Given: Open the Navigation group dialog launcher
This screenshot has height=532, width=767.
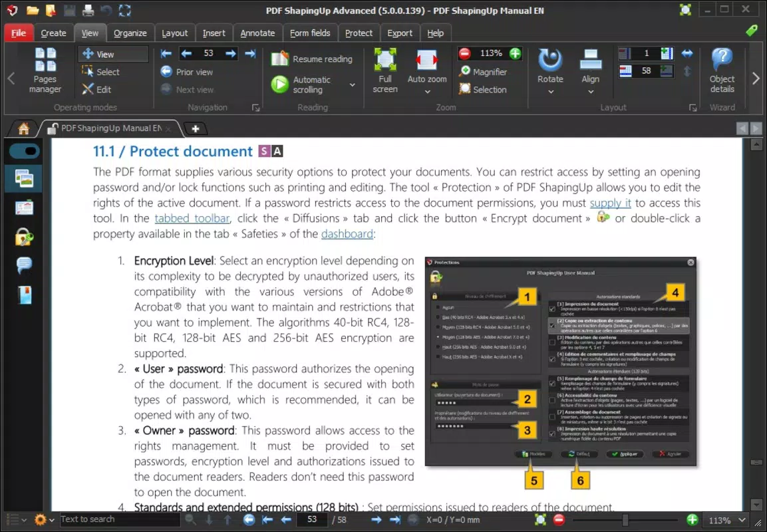Looking at the screenshot, I should tap(256, 108).
